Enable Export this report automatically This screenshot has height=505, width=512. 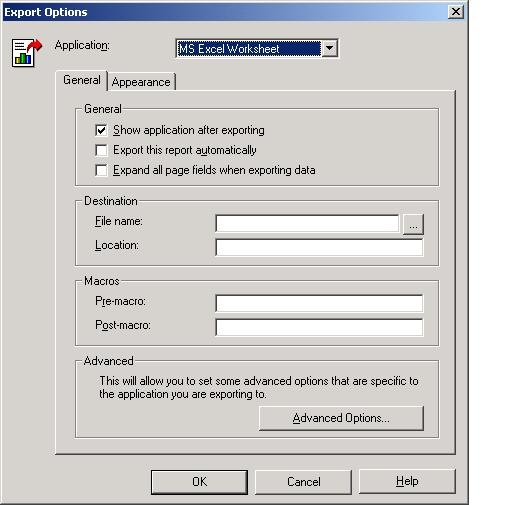(101, 150)
